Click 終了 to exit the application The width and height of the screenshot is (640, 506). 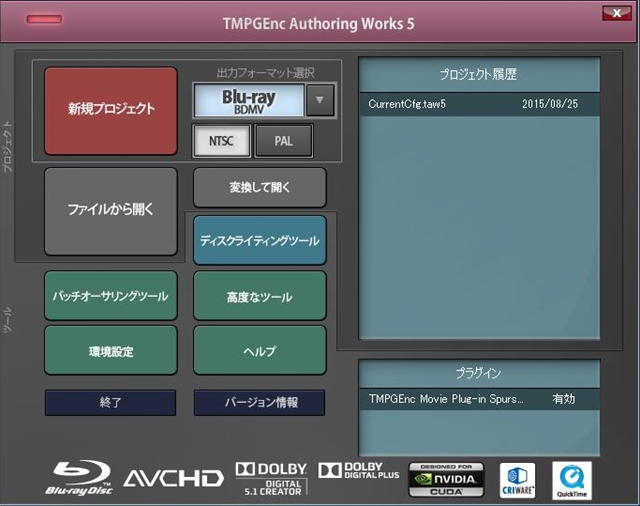(110, 403)
